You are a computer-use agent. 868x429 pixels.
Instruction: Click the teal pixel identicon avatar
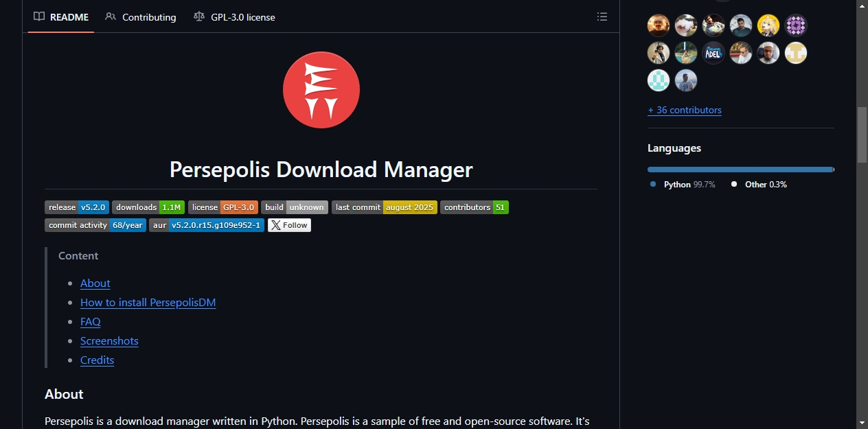coord(659,80)
